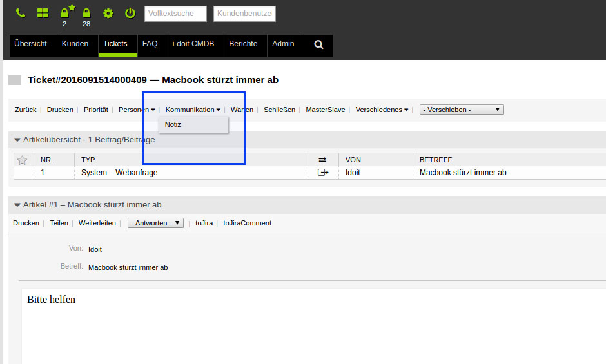Screen dimensions: 606x364
Task: Click the MasterSlave link
Action: coord(326,110)
